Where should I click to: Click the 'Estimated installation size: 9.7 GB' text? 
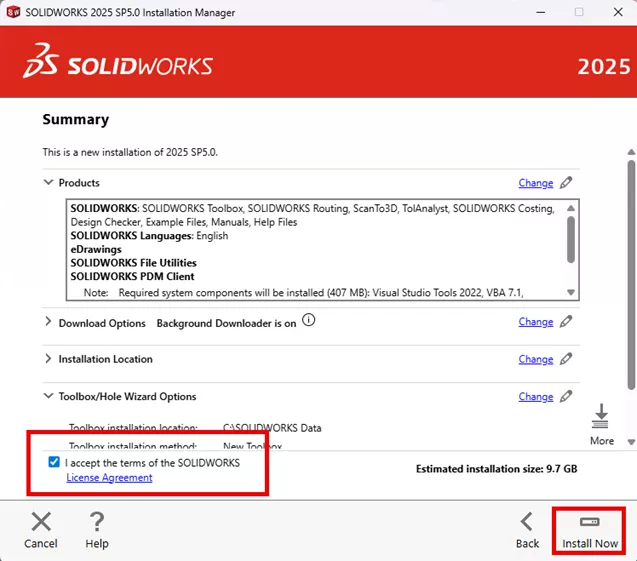496,469
